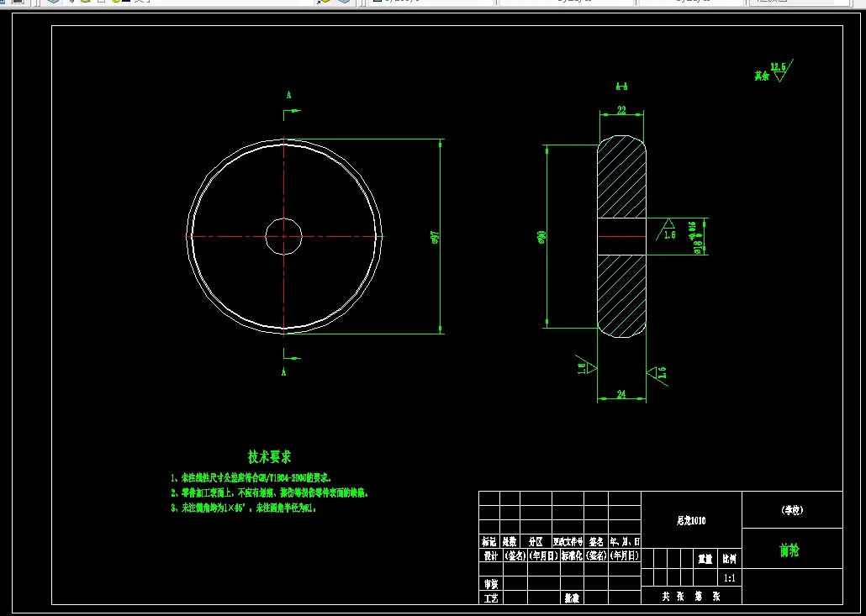This screenshot has width=866, height=616.
Task: Select the 批准 cell text
Action: [572, 598]
